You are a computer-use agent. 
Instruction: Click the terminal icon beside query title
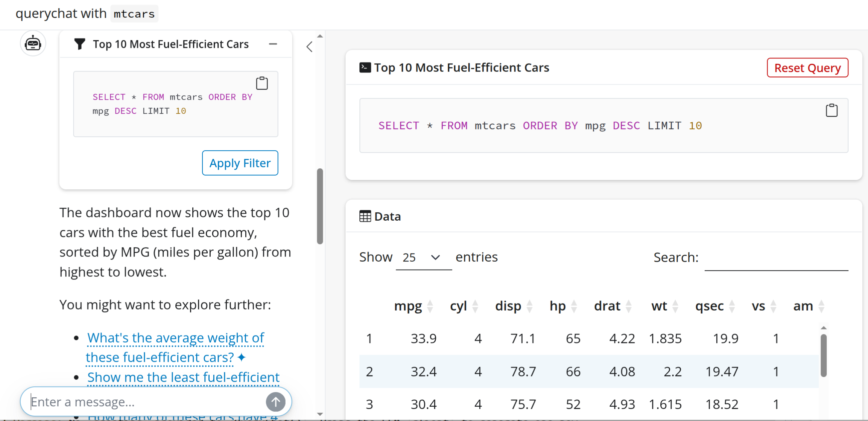click(x=365, y=67)
